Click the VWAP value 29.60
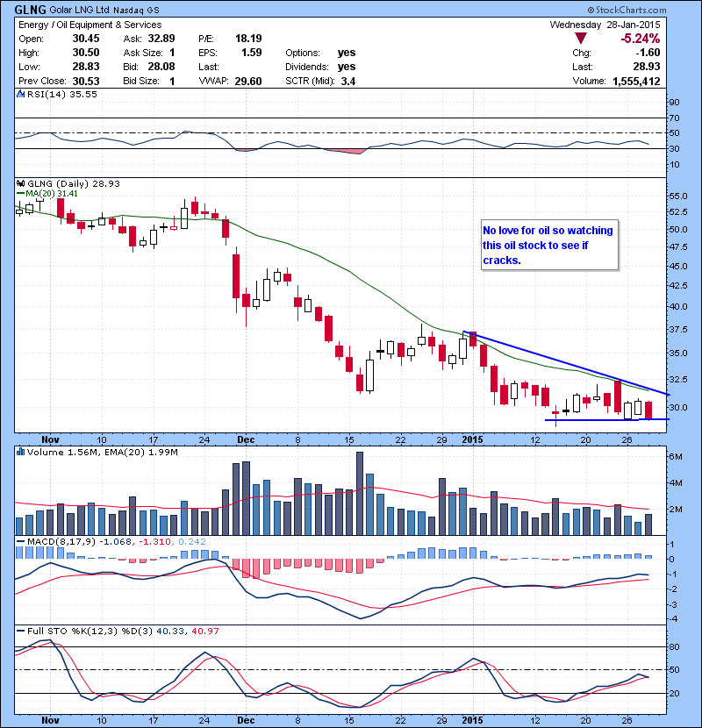The image size is (702, 728). [248, 82]
